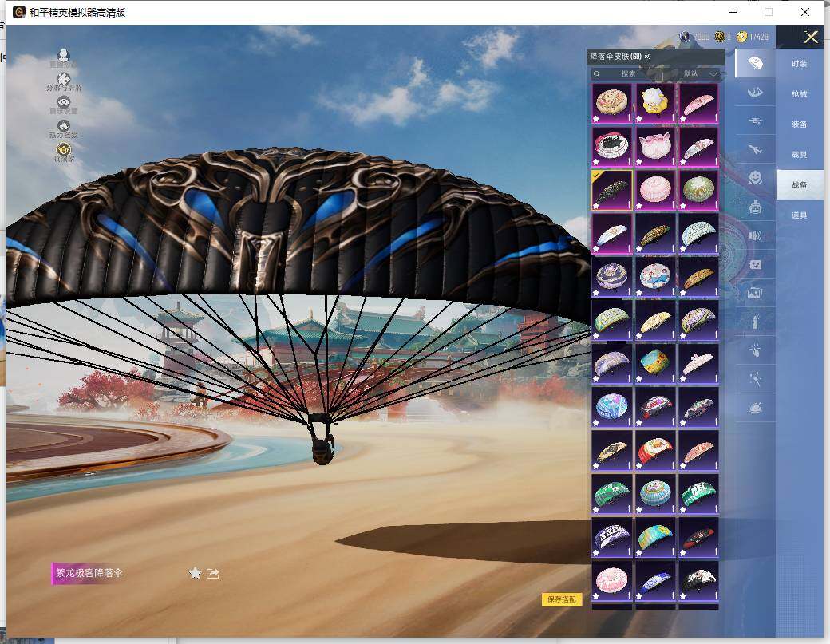Close the warehouse with the yellow X
This screenshot has height=644, width=830.
coord(810,37)
